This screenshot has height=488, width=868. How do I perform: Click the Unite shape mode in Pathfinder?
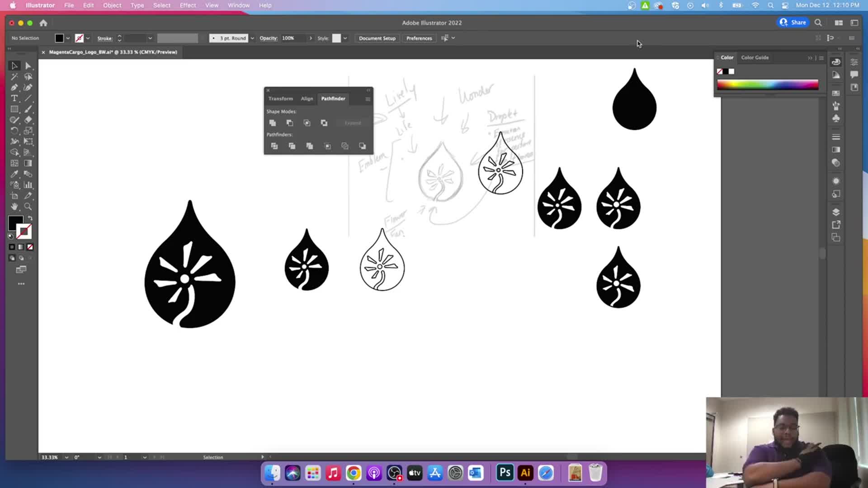(x=273, y=123)
